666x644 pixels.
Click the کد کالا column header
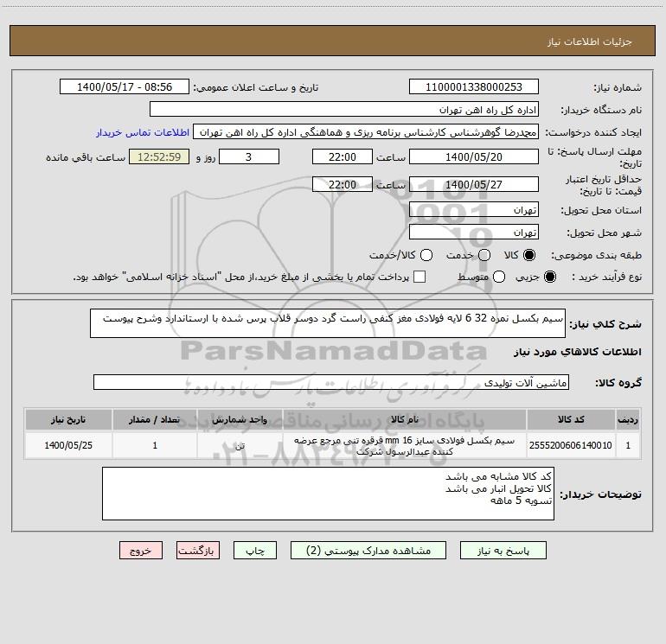[571, 419]
